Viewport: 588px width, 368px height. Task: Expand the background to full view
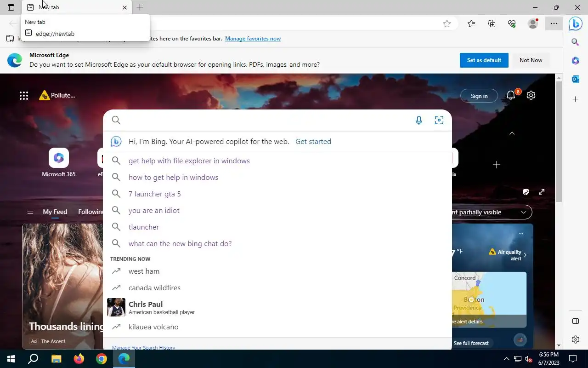(x=542, y=192)
